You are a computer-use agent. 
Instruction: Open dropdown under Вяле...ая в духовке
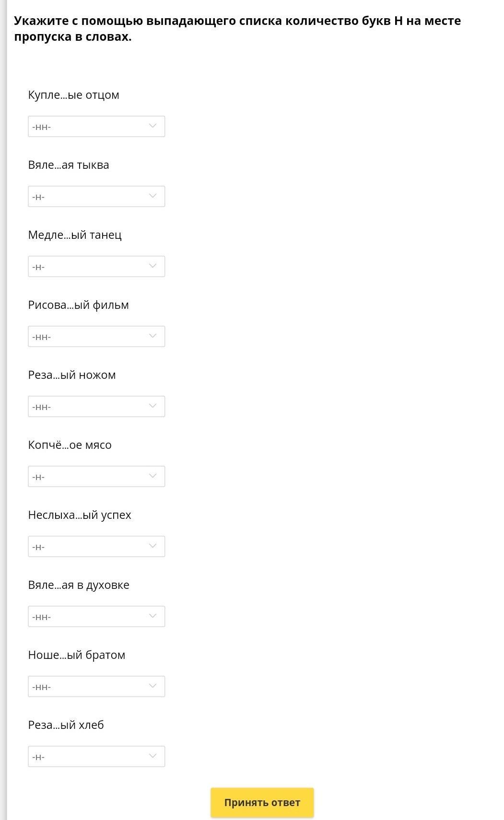[x=96, y=617]
